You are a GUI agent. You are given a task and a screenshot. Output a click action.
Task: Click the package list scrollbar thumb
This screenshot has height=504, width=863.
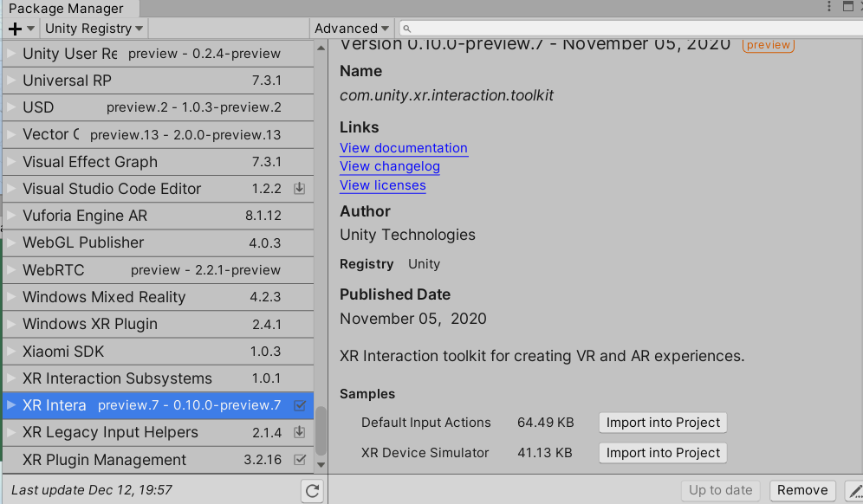click(321, 431)
